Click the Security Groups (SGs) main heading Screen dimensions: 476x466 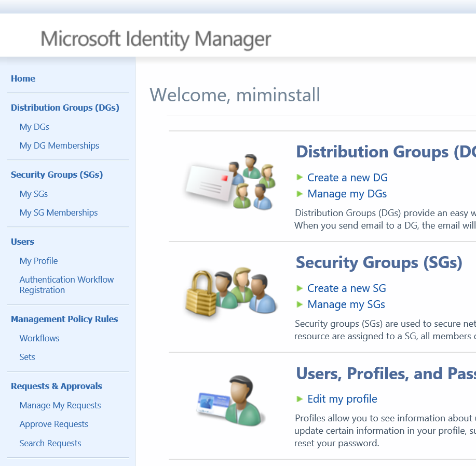pos(379,262)
